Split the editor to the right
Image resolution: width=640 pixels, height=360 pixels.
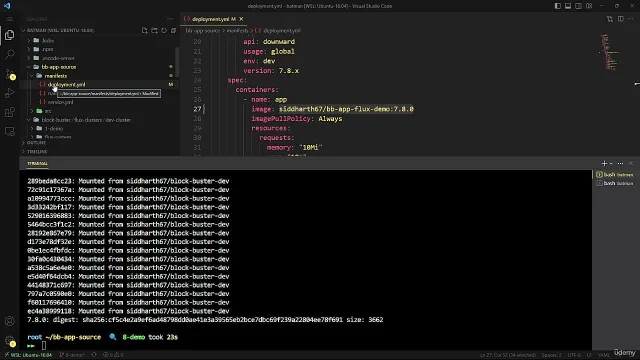(x=620, y=19)
